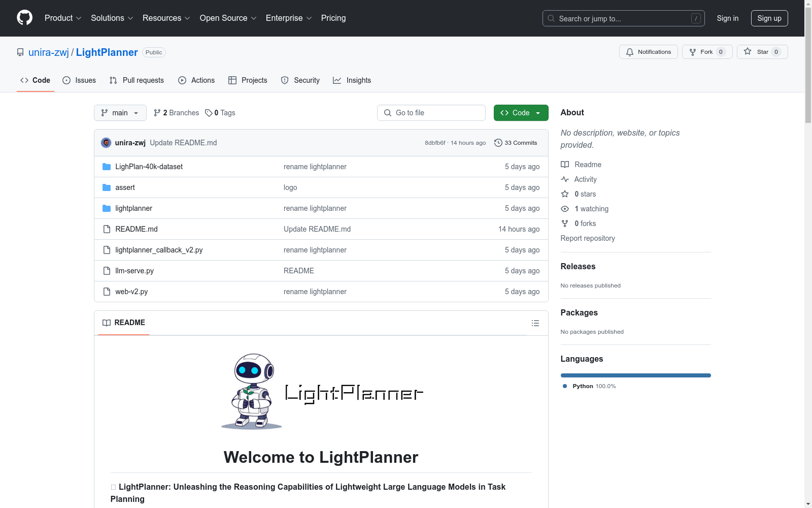Expand the green Code dropdown button
This screenshot has height=508, width=812.
(521, 113)
